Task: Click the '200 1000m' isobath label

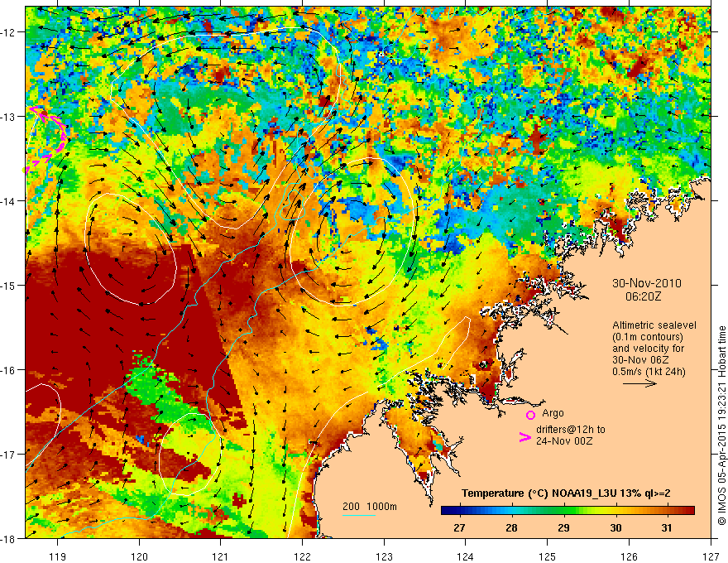Action: [x=370, y=507]
